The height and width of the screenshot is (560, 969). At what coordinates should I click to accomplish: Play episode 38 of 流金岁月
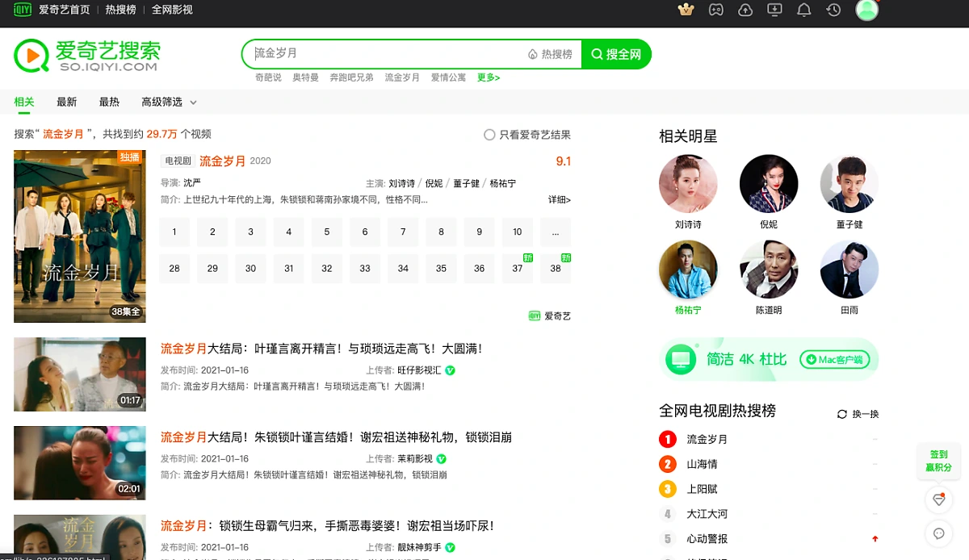(x=556, y=268)
